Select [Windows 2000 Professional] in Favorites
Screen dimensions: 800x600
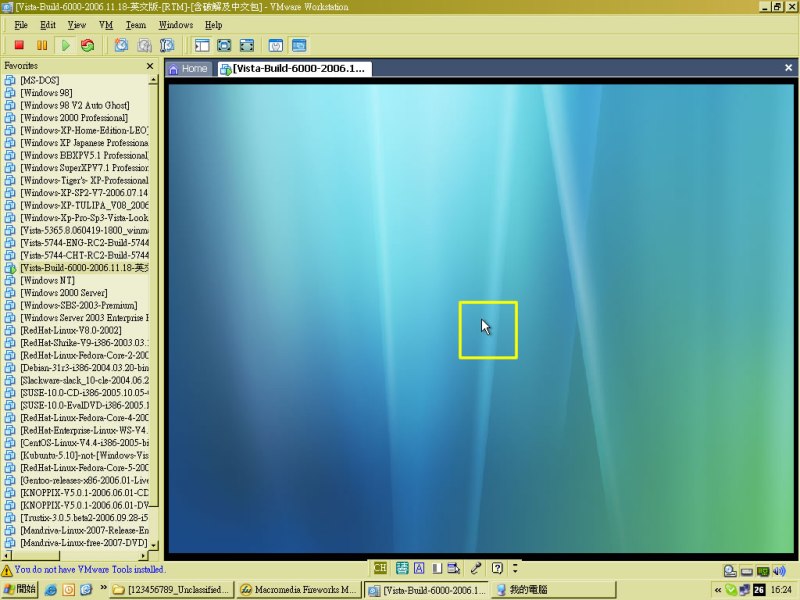point(74,118)
